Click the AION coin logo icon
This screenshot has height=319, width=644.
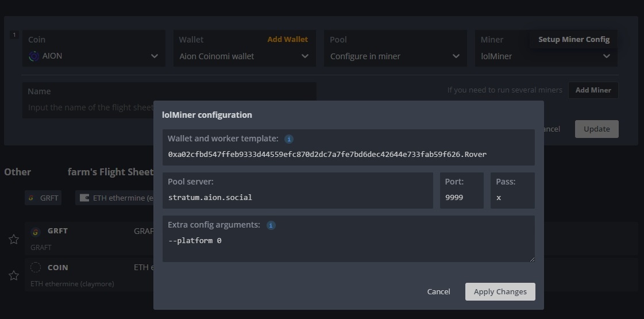[x=34, y=56]
